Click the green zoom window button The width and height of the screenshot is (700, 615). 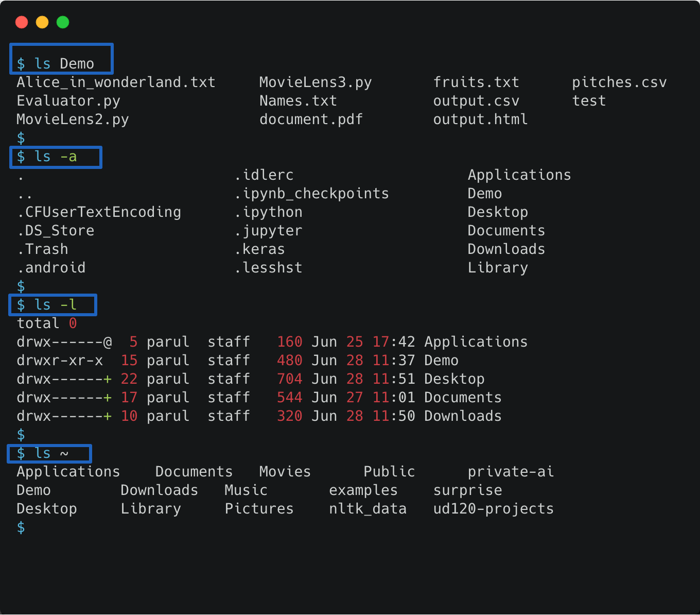(x=63, y=22)
